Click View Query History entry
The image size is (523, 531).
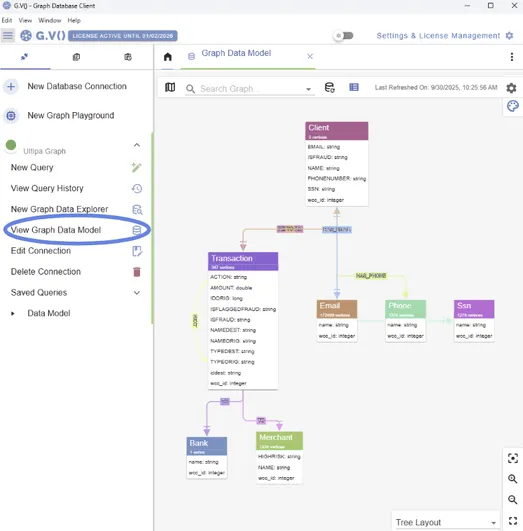coord(47,188)
